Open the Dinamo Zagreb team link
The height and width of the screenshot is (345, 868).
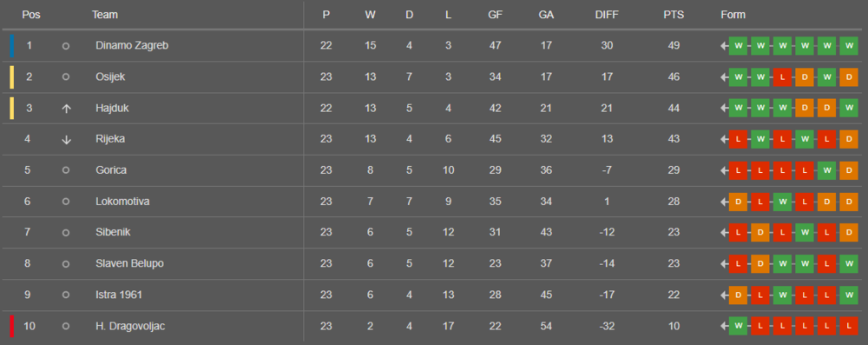[132, 45]
